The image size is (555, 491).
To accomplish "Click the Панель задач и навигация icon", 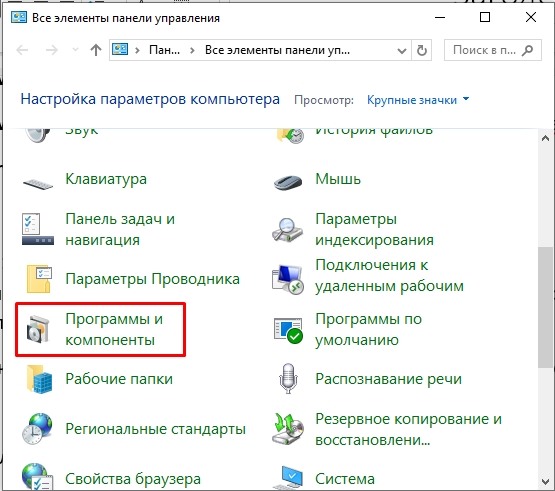I will point(38,229).
